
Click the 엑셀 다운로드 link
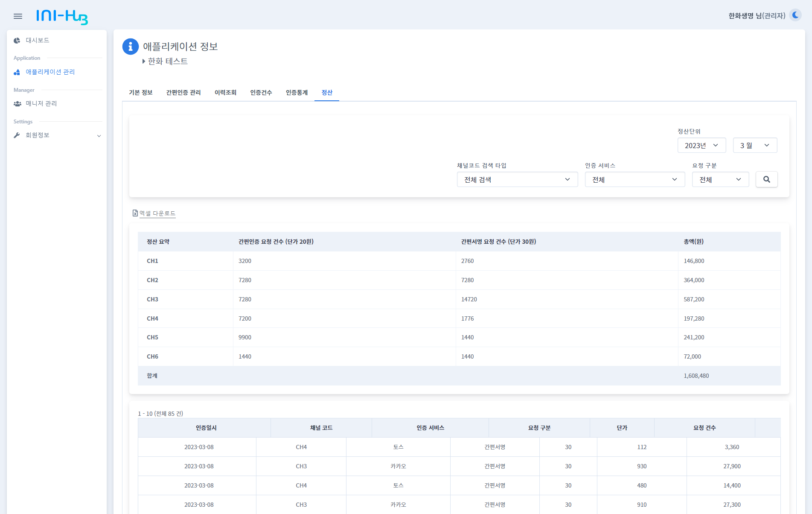pos(157,213)
